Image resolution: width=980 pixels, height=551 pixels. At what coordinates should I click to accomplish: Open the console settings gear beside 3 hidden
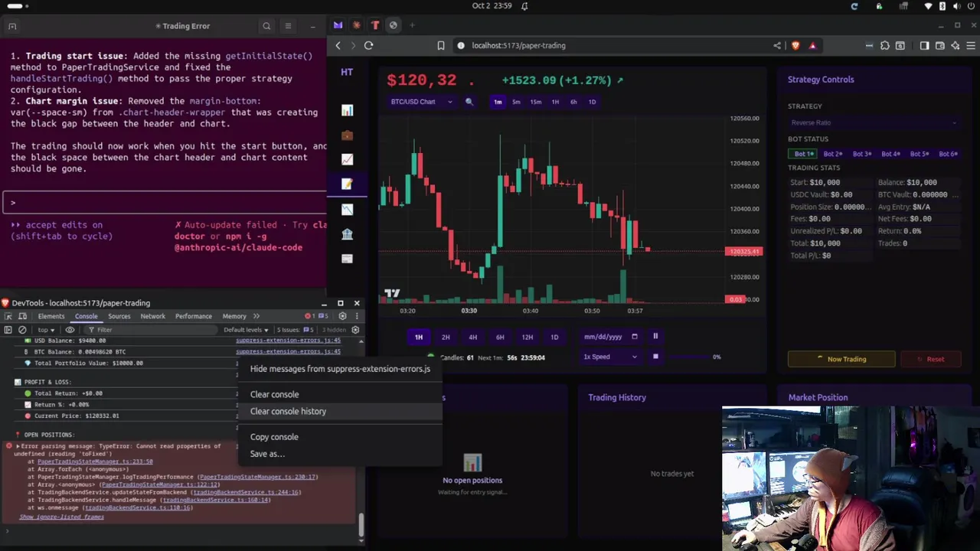[x=355, y=330]
